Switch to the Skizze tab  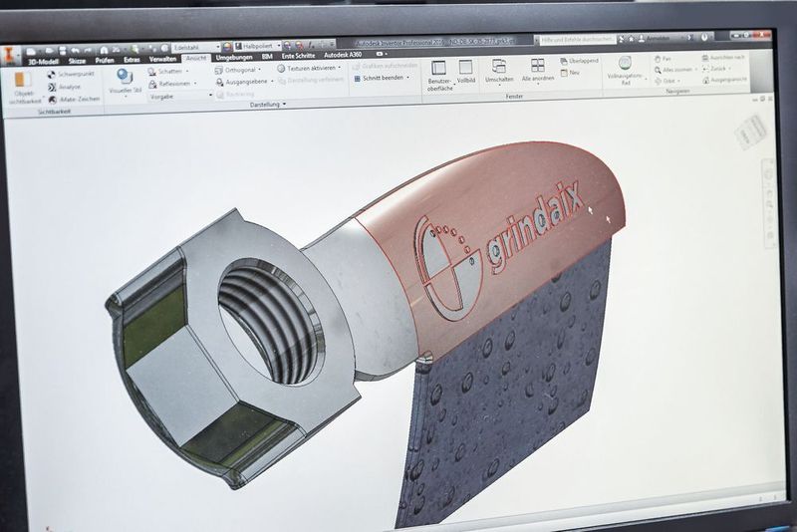78,61
